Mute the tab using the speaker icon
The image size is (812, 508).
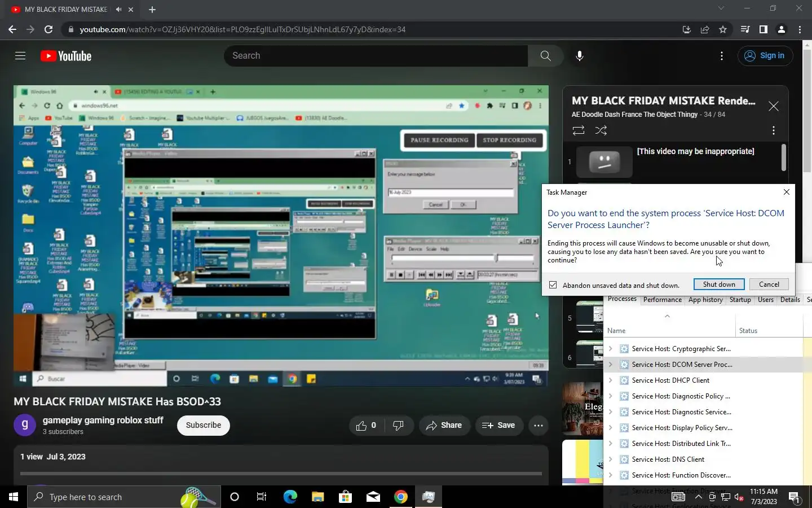coord(118,10)
